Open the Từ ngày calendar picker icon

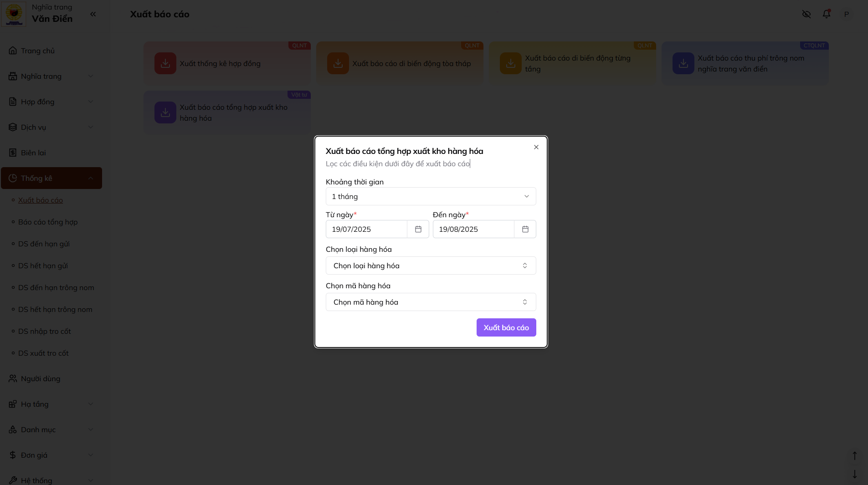coord(418,229)
